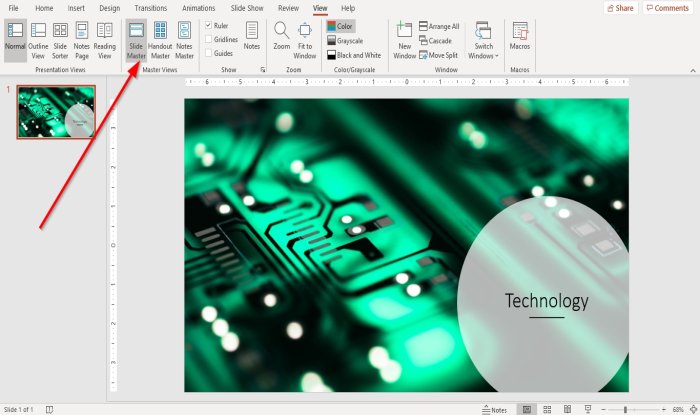This screenshot has width=700, height=415.
Task: Switch to the Animations tab
Action: [199, 8]
